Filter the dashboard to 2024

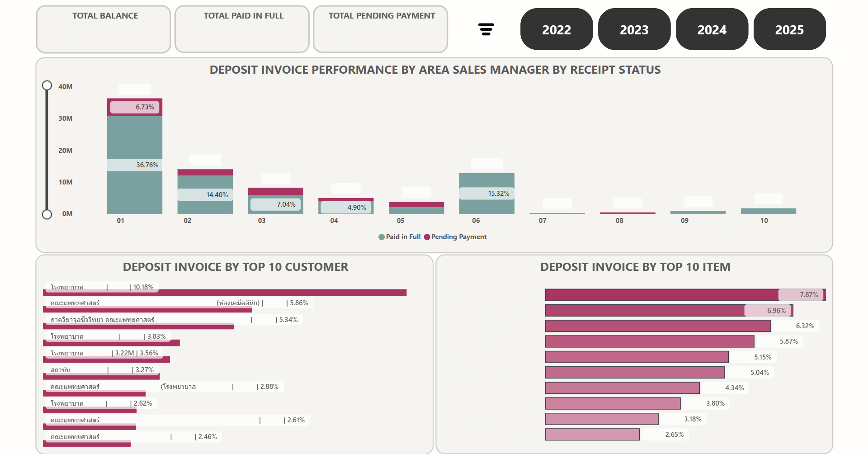712,29
